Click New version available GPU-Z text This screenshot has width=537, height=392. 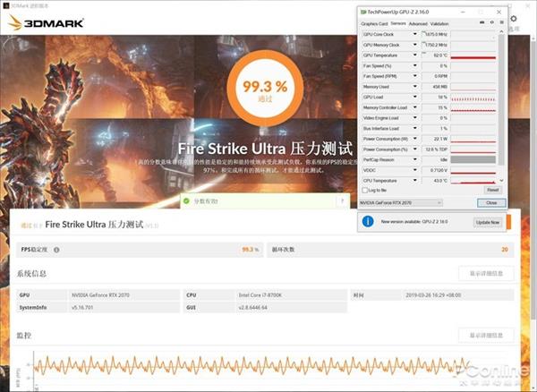[414, 222]
